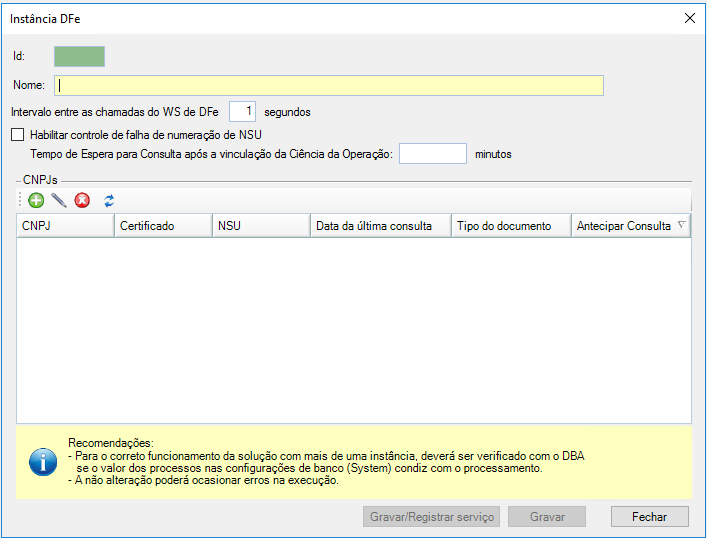The image size is (707, 538).
Task: Click the Gravar button
Action: click(x=547, y=517)
